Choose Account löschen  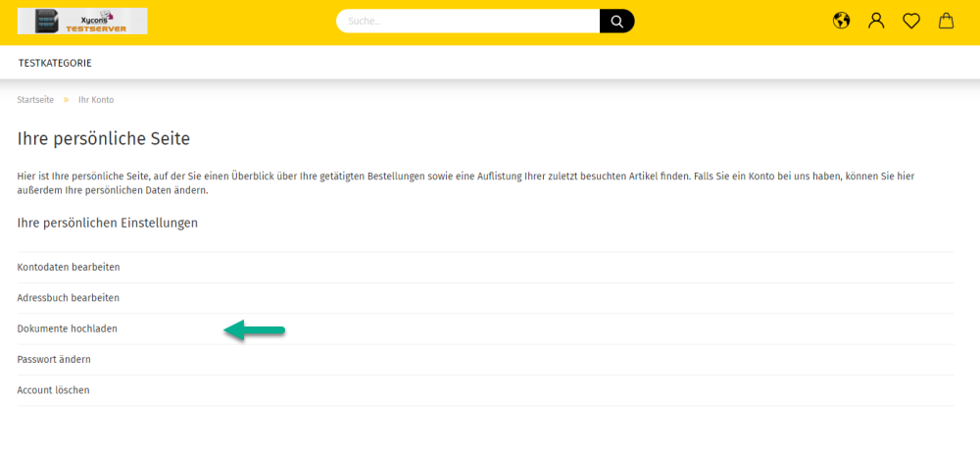[54, 390]
